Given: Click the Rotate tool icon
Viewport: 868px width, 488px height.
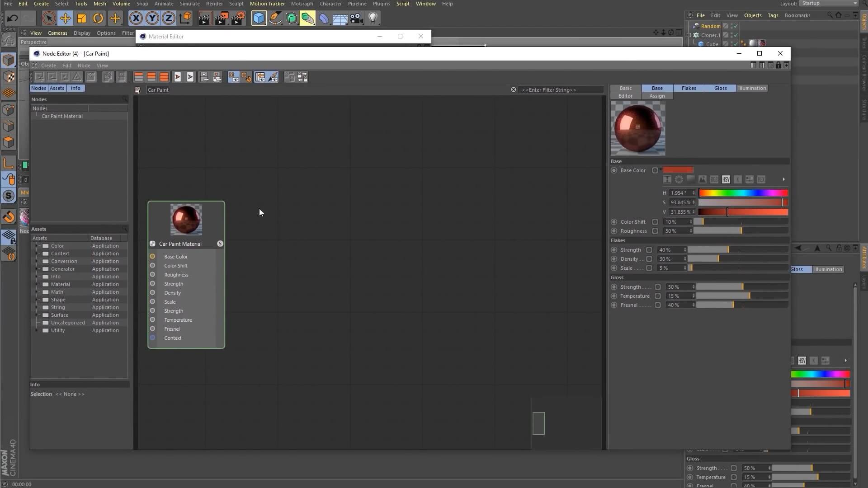Looking at the screenshot, I should (98, 18).
